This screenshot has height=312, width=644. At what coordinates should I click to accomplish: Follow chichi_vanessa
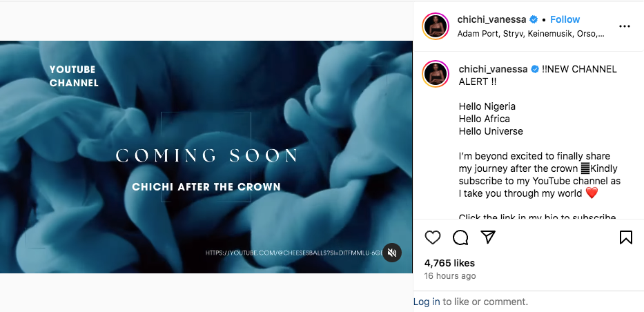[x=565, y=19]
